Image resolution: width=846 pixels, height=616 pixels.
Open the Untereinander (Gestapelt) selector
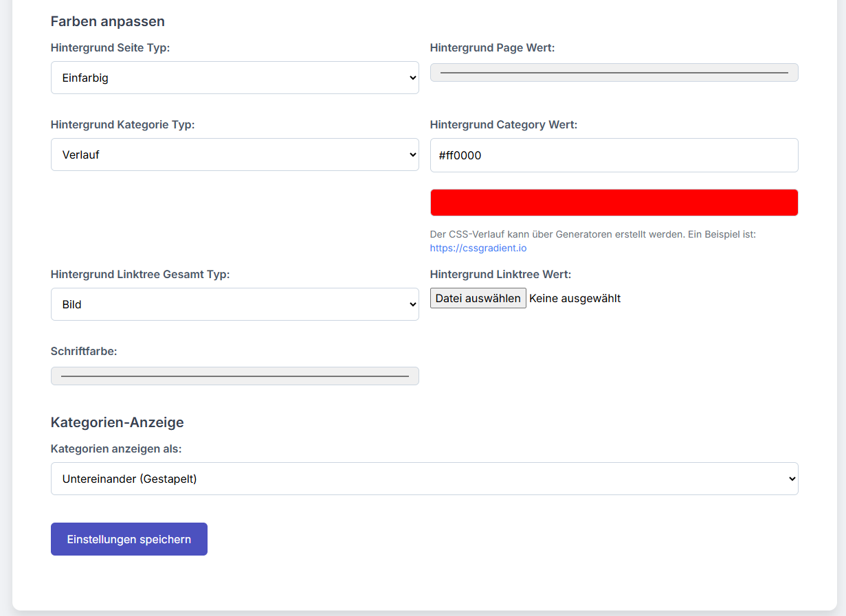coord(424,478)
